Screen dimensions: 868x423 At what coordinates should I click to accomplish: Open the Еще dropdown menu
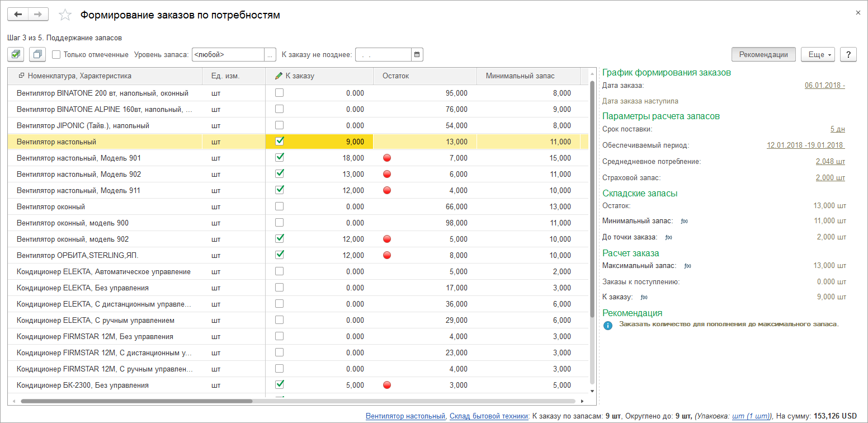[818, 54]
